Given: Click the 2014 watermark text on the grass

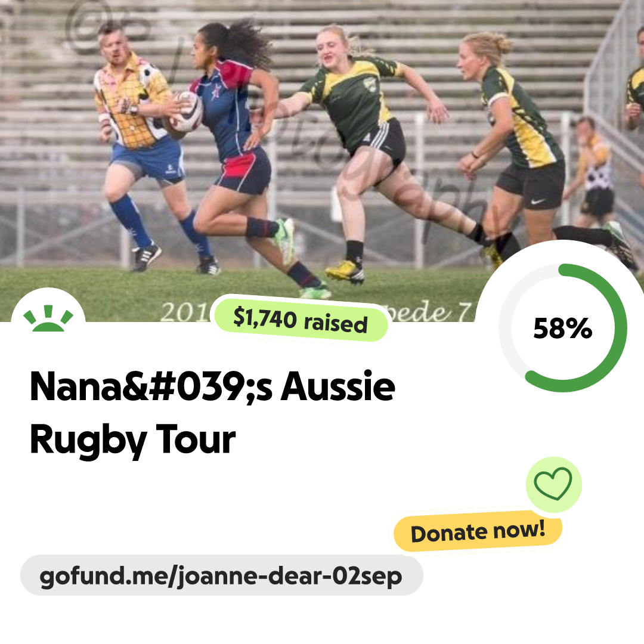Looking at the screenshot, I should point(185,311).
